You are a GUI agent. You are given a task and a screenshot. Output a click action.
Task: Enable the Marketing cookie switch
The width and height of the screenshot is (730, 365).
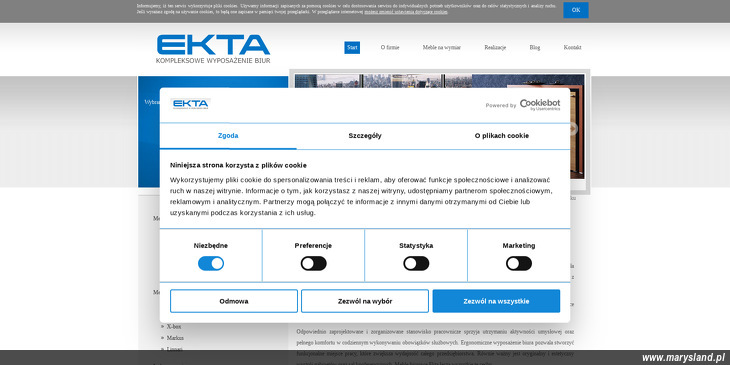coord(519,264)
